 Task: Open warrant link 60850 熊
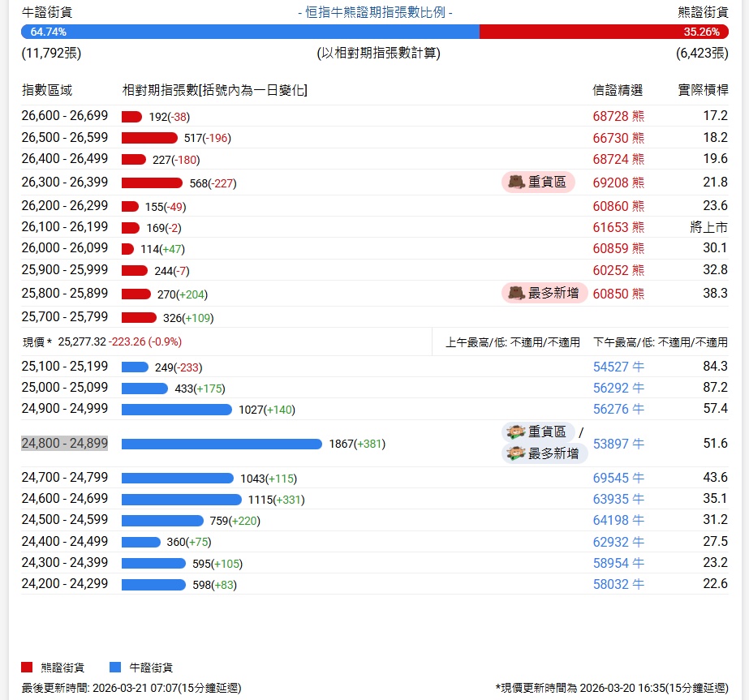618,294
